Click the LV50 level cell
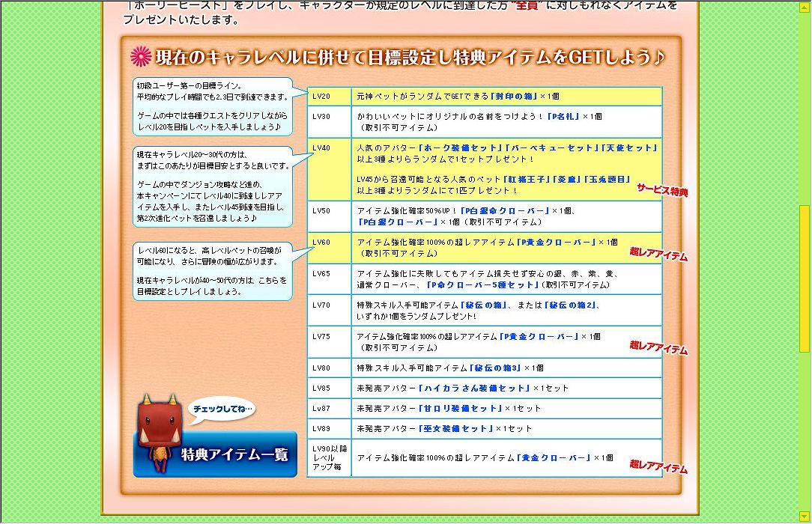This screenshot has width=812, height=524. [x=330, y=216]
